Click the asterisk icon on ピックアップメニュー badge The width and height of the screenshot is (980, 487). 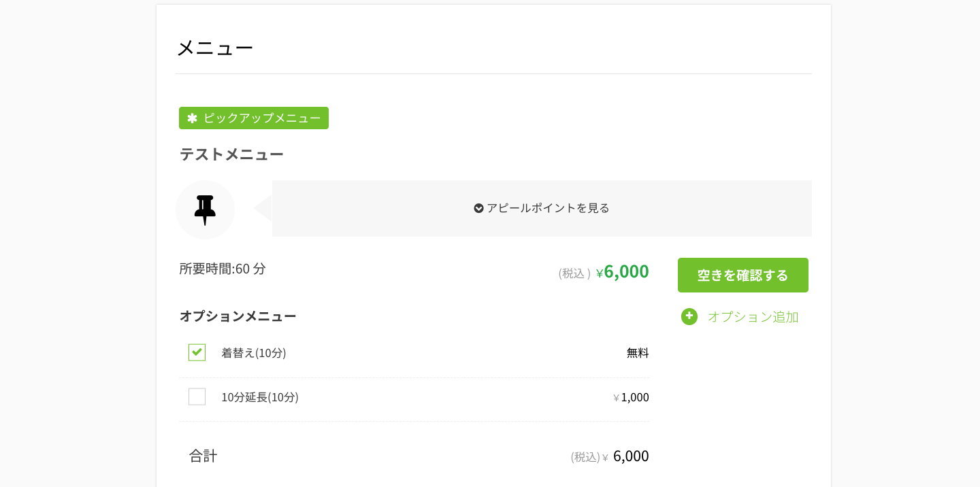[x=191, y=118]
